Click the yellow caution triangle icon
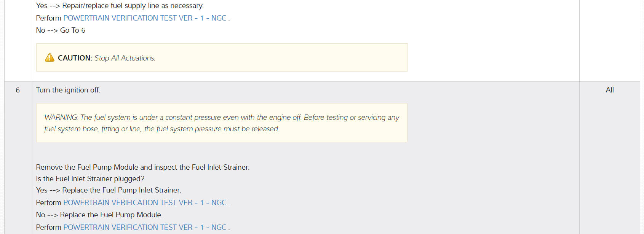The image size is (644, 234). (x=50, y=57)
